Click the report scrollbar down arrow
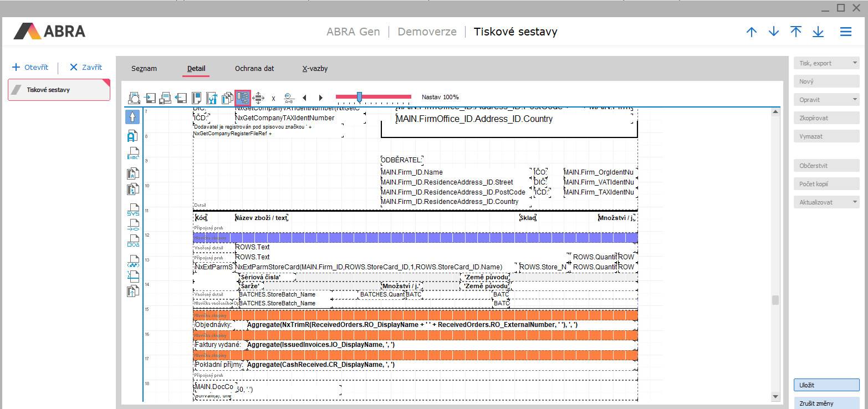This screenshot has width=868, height=409. [x=775, y=396]
